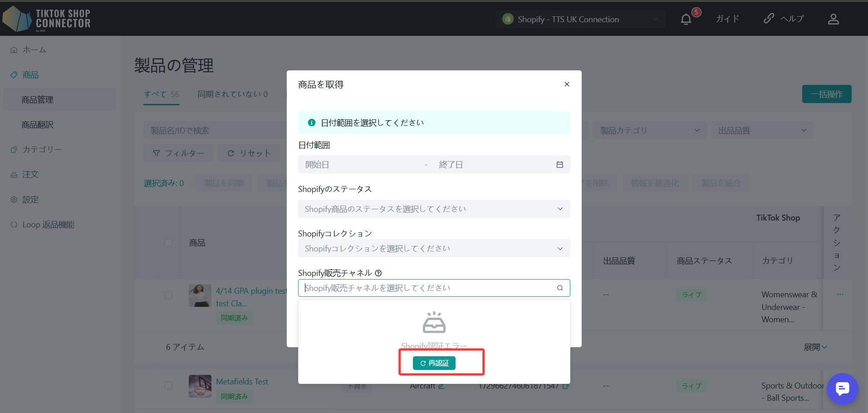Click the 一括操作 button

826,94
